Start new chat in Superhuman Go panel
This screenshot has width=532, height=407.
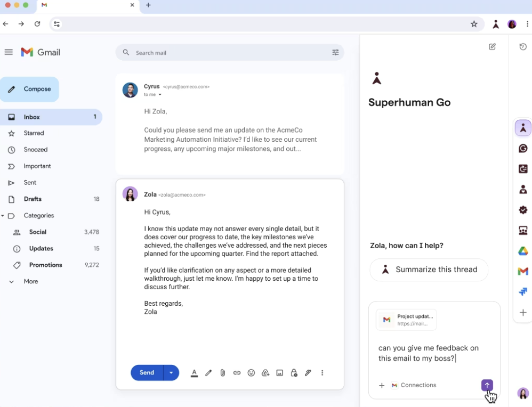492,47
